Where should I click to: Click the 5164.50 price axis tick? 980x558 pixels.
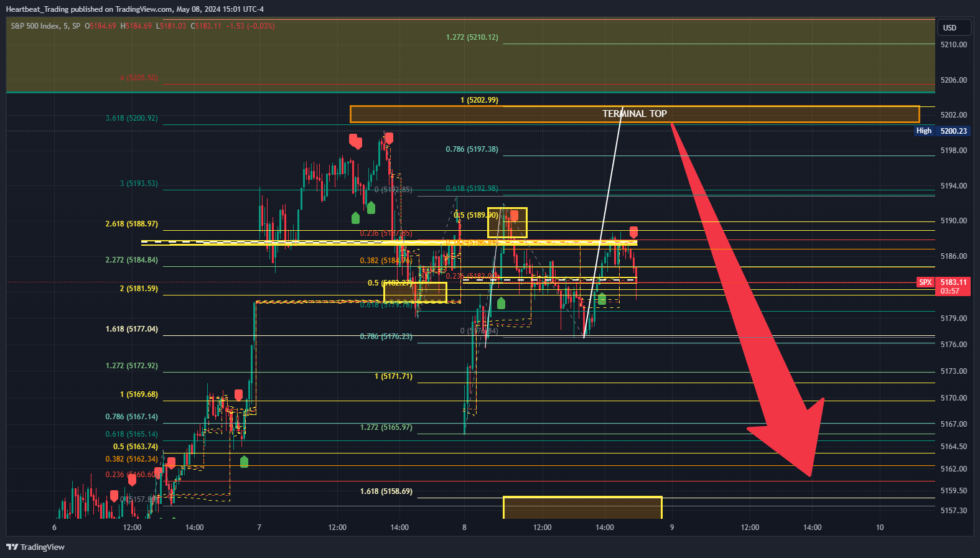953,447
